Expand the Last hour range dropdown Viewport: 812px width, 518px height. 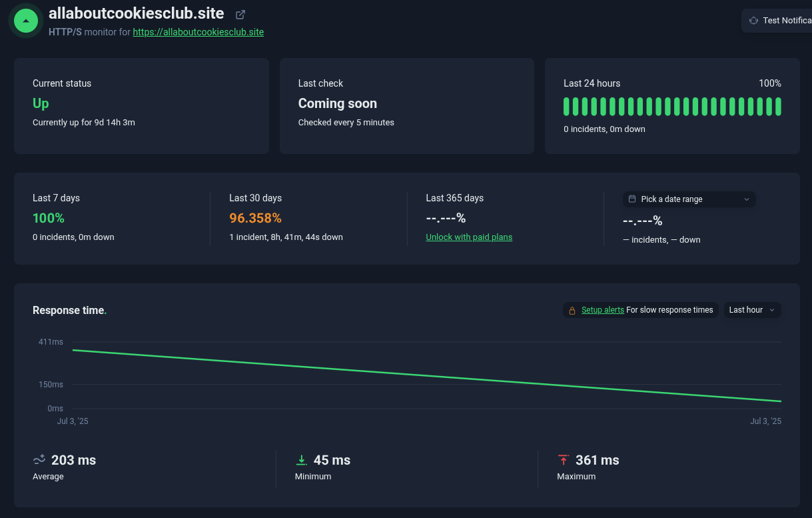pyautogui.click(x=753, y=310)
